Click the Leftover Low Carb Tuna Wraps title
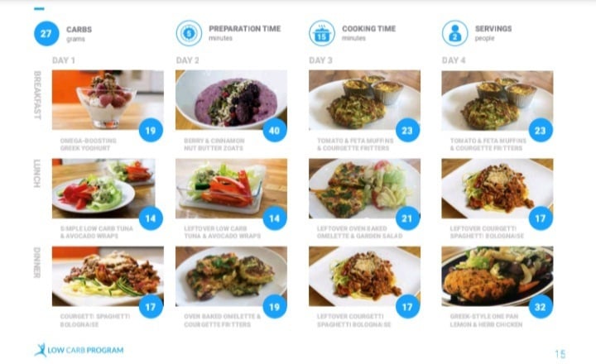596x364 pixels. (223, 232)
